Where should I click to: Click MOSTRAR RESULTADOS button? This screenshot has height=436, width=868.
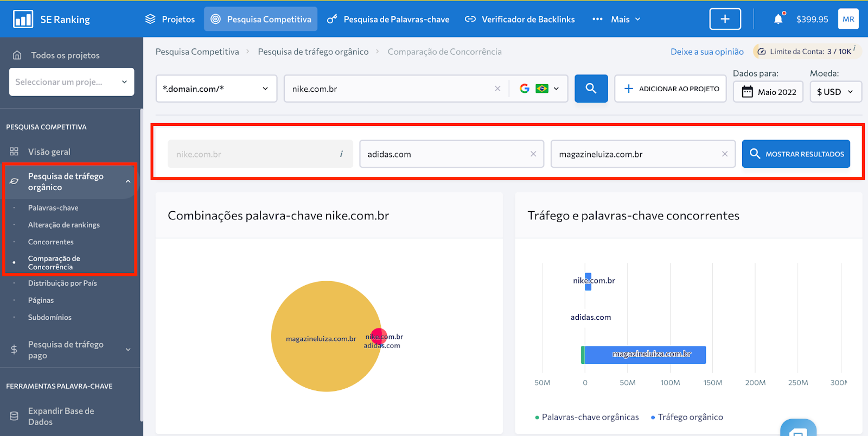point(796,154)
